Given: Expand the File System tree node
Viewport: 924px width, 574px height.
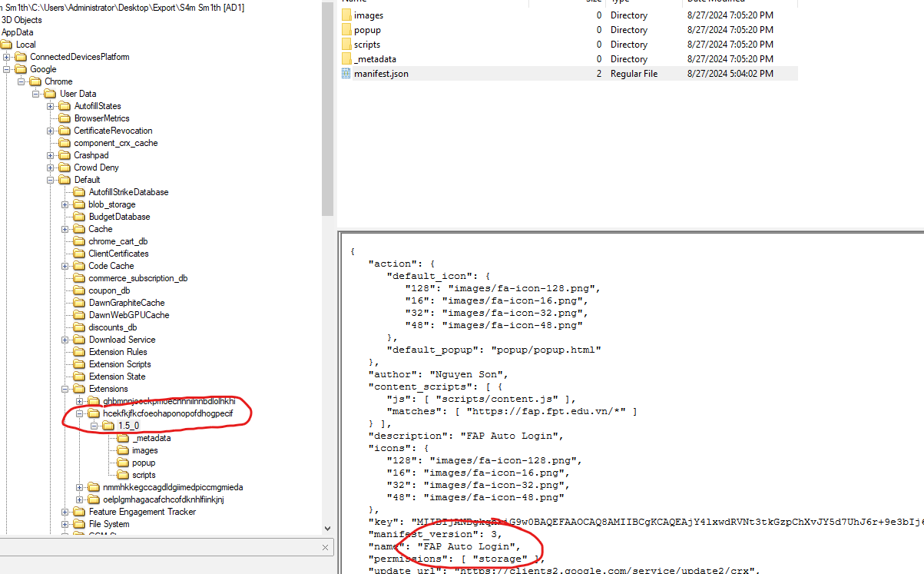Looking at the screenshot, I should [65, 524].
